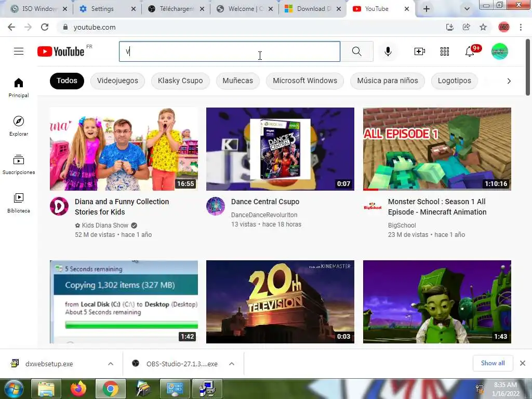Screen dimensions: 532x399
Task: Open the YouTube apps grid icon
Action: pos(445,51)
